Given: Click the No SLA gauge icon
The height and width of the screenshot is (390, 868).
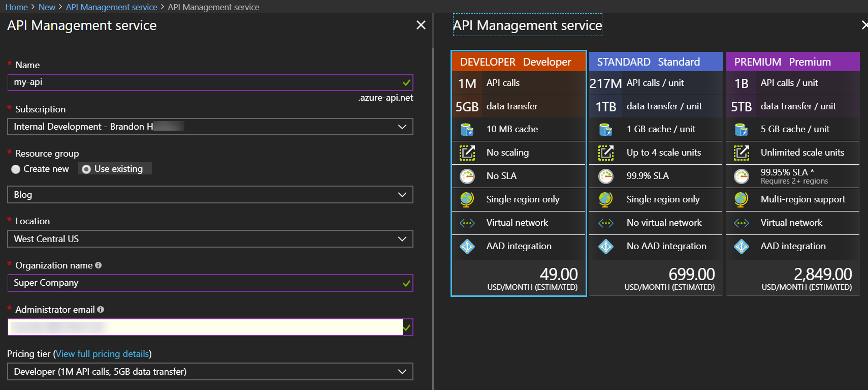Looking at the screenshot, I should click(467, 176).
